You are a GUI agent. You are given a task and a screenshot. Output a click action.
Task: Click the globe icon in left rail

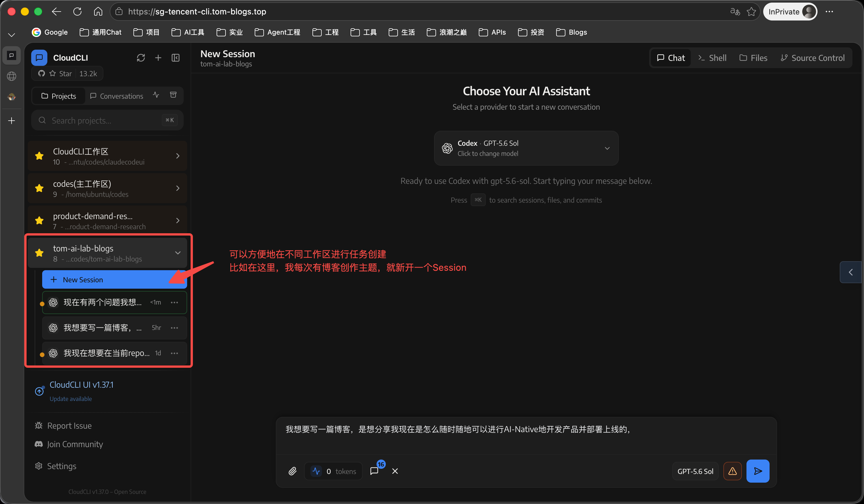[12, 76]
